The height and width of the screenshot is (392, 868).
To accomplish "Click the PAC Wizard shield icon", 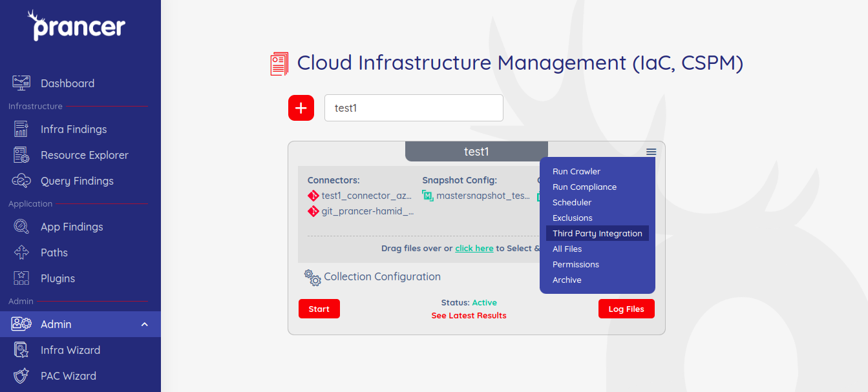I will pyautogui.click(x=21, y=376).
